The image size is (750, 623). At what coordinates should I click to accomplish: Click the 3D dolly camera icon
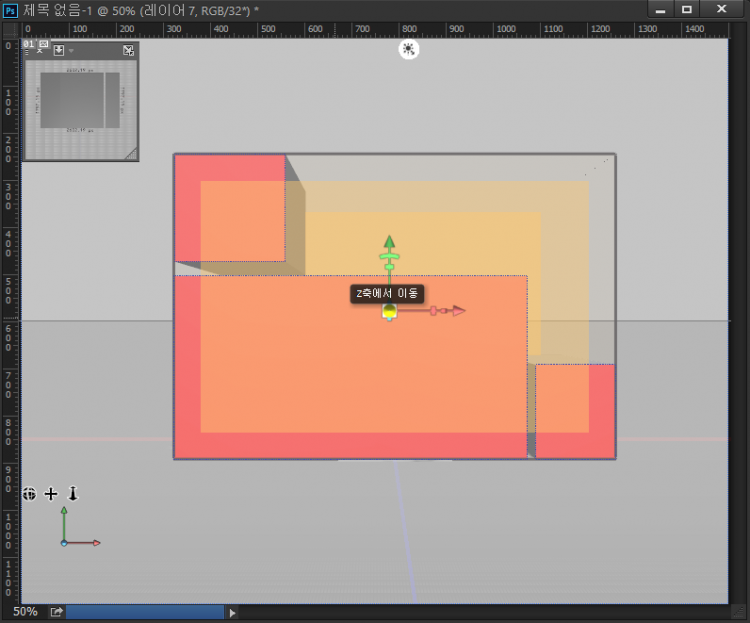pos(72,494)
